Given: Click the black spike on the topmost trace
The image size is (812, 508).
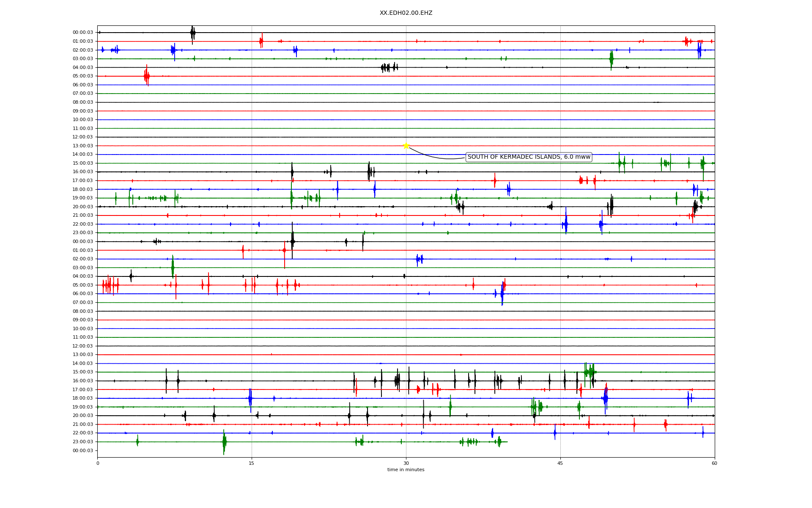Looking at the screenshot, I should [x=192, y=33].
